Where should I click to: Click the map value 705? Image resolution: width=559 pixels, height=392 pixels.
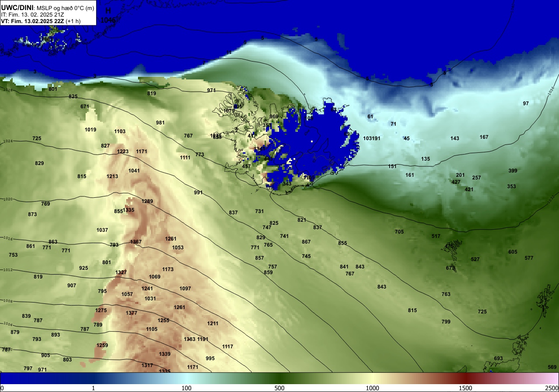point(399,232)
